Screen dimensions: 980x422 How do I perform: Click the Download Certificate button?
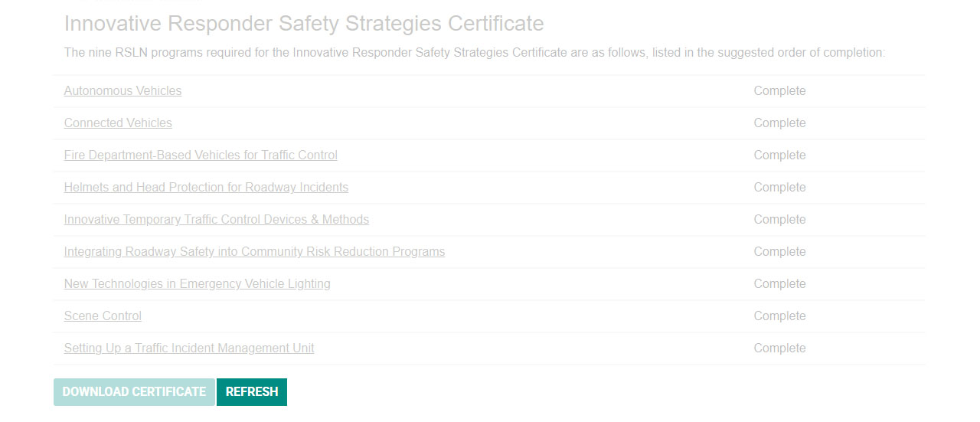134,392
